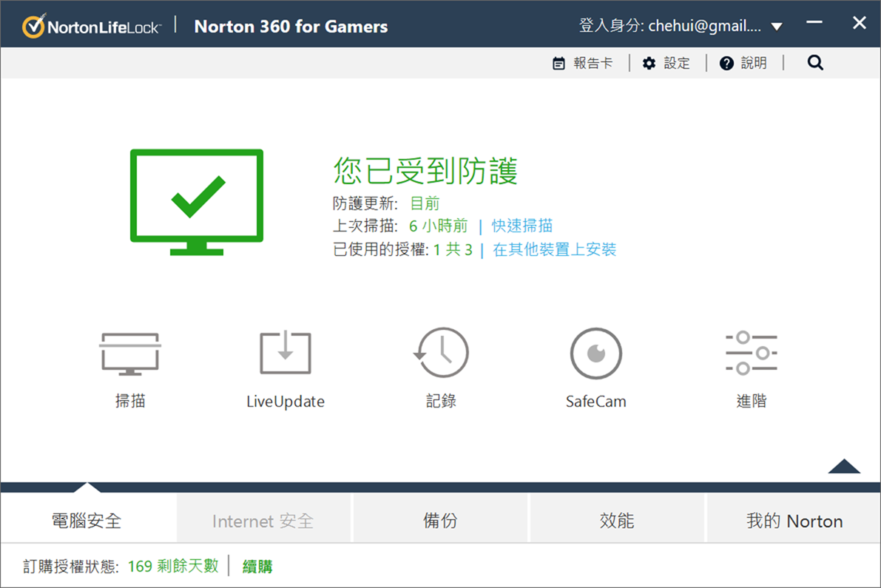
Task: Open the 記錄 history clock icon
Action: (441, 354)
